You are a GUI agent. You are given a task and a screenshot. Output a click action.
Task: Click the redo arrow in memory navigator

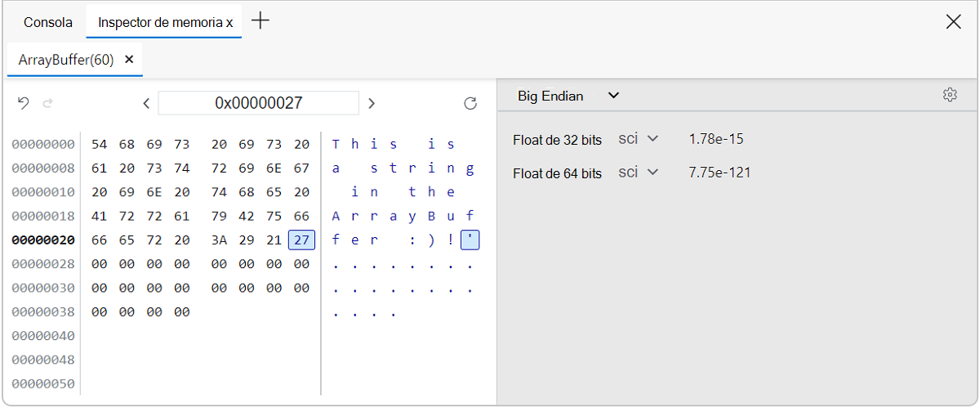[x=47, y=103]
